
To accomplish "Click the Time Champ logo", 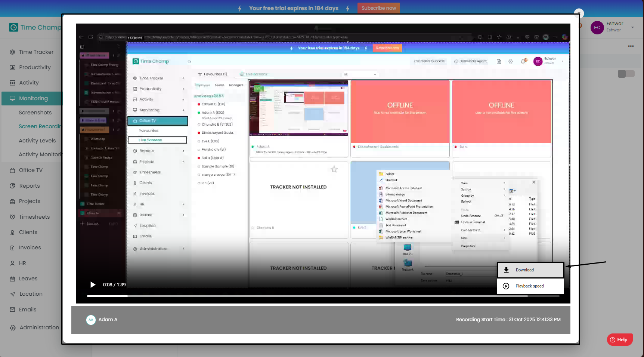I will tap(35, 27).
